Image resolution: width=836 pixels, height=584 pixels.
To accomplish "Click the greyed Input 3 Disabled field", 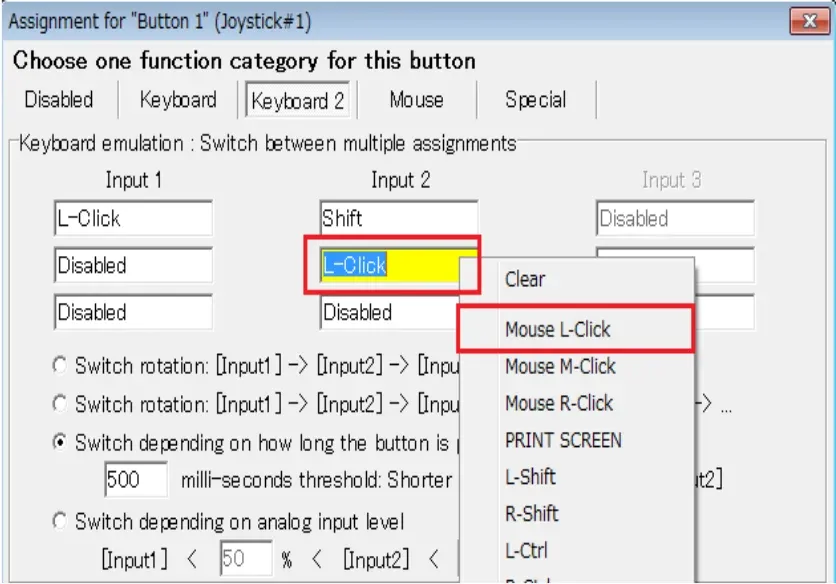I will pos(675,218).
